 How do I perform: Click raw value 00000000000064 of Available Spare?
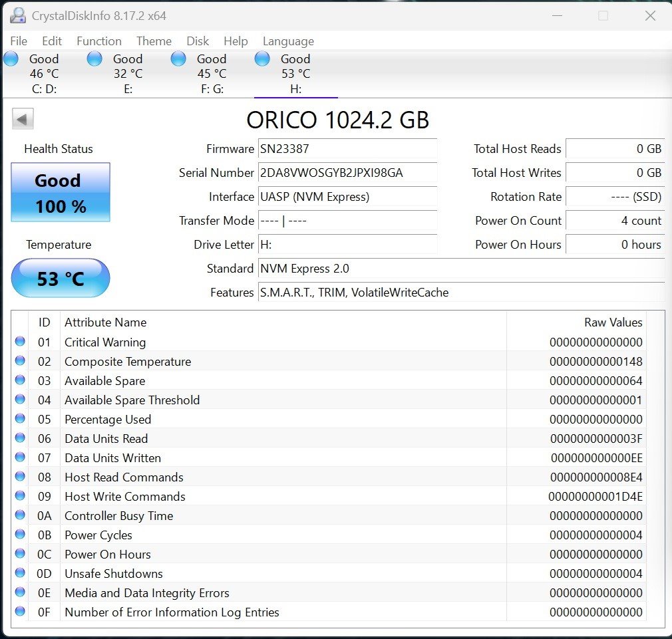pos(596,381)
